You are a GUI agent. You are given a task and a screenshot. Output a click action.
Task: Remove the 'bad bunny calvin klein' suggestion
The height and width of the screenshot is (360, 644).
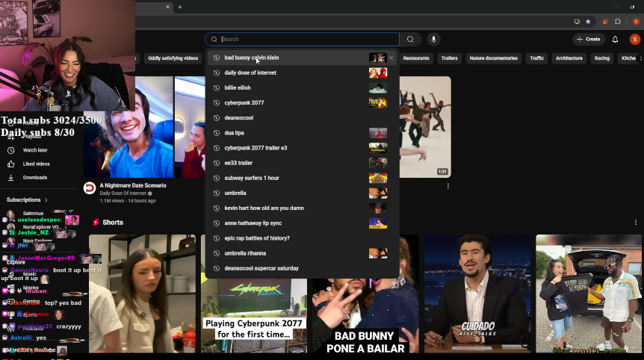tap(391, 58)
